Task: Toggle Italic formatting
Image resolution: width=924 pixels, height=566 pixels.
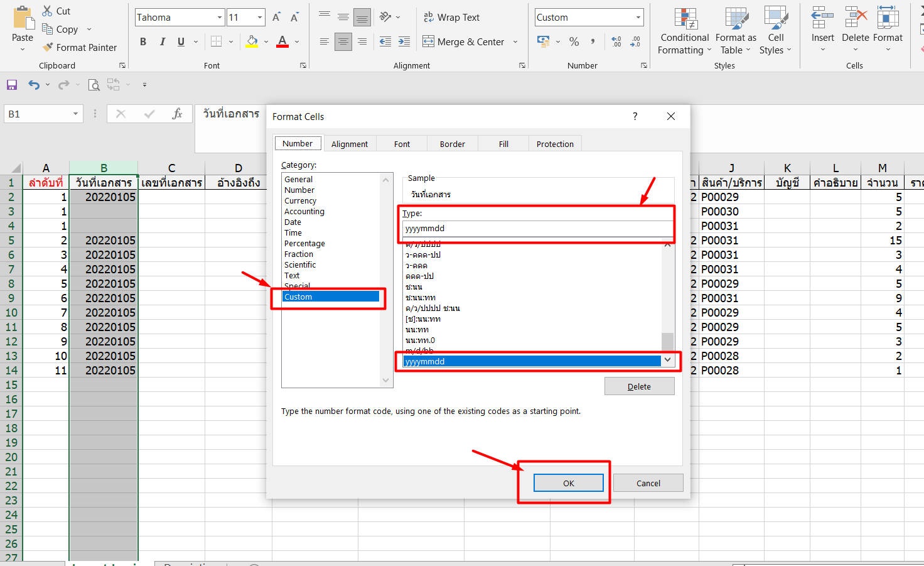Action: pyautogui.click(x=162, y=41)
